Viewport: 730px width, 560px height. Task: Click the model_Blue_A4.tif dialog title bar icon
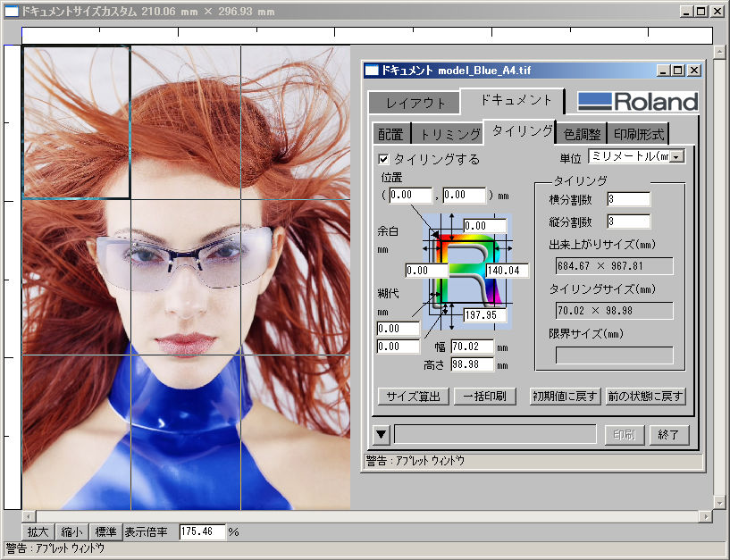372,70
